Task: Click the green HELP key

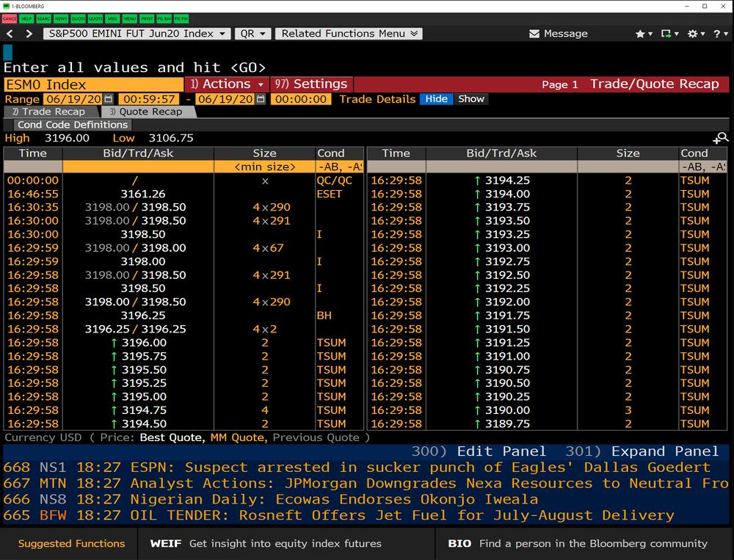Action: pyautogui.click(x=26, y=19)
